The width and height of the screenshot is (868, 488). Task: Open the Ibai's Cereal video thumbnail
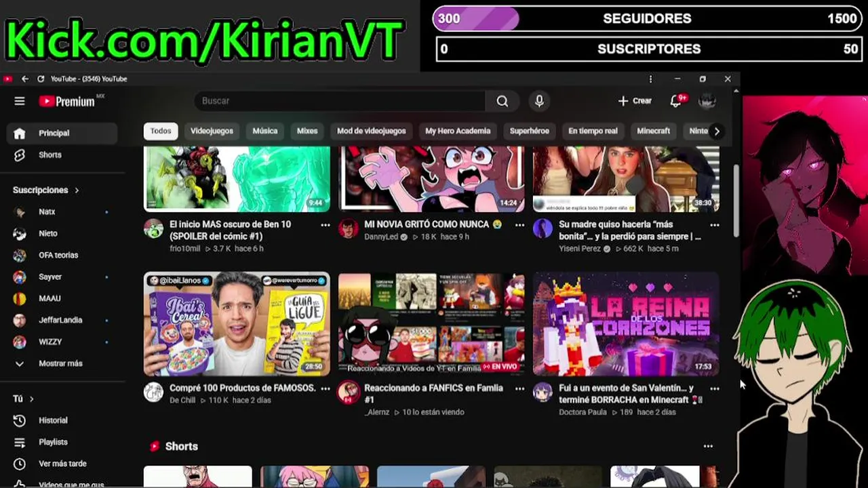237,324
